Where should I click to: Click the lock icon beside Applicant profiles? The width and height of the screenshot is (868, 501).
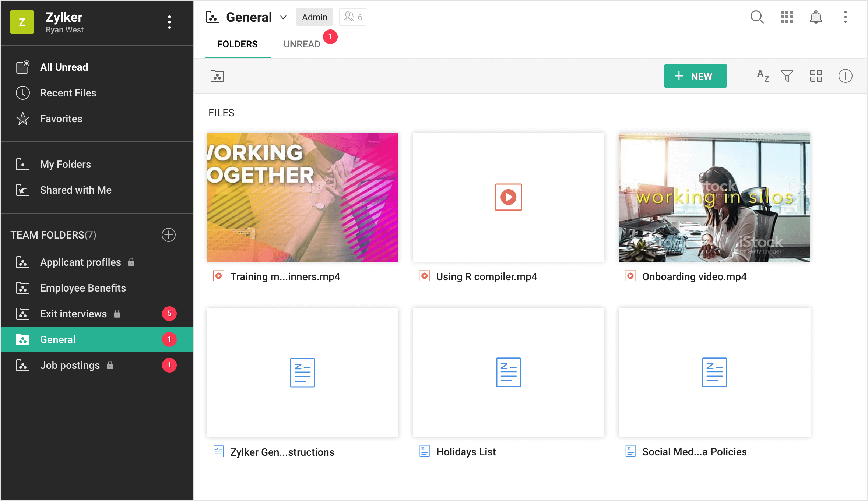(x=131, y=262)
